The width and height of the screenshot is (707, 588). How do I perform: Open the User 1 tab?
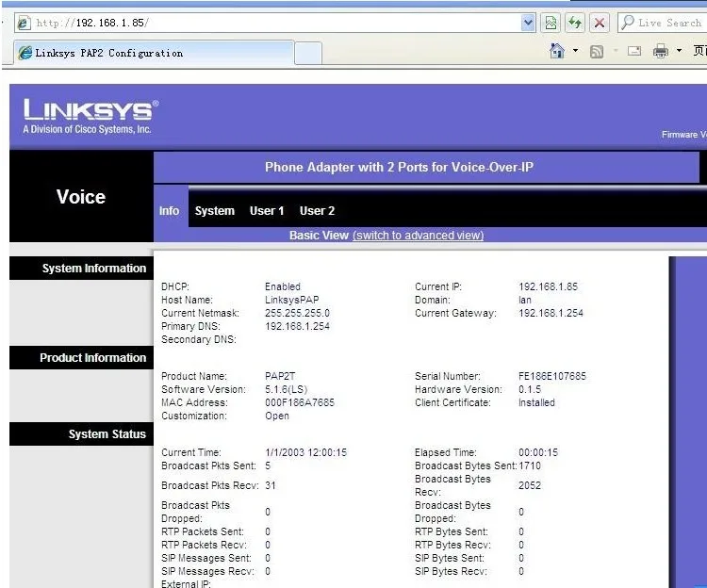267,211
